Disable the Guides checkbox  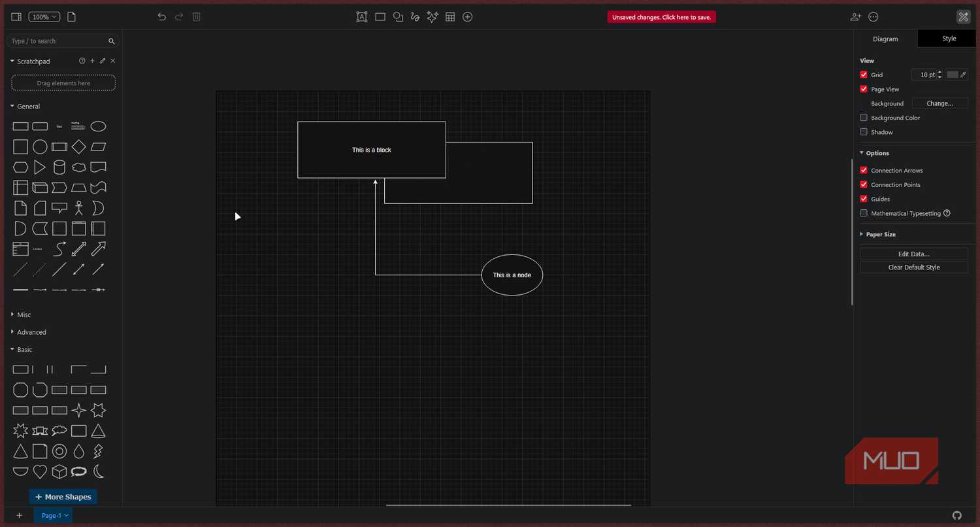click(864, 199)
